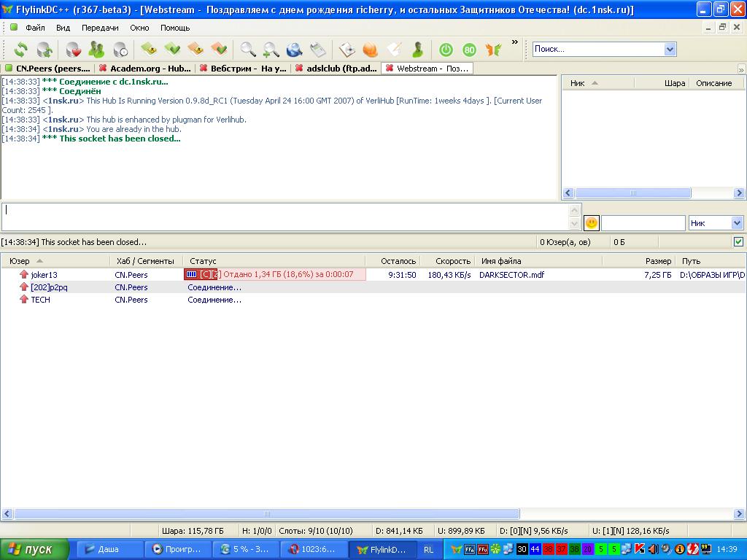Click the 'Имя файла' column header
This screenshot has height=560, width=747.
pyautogui.click(x=501, y=261)
